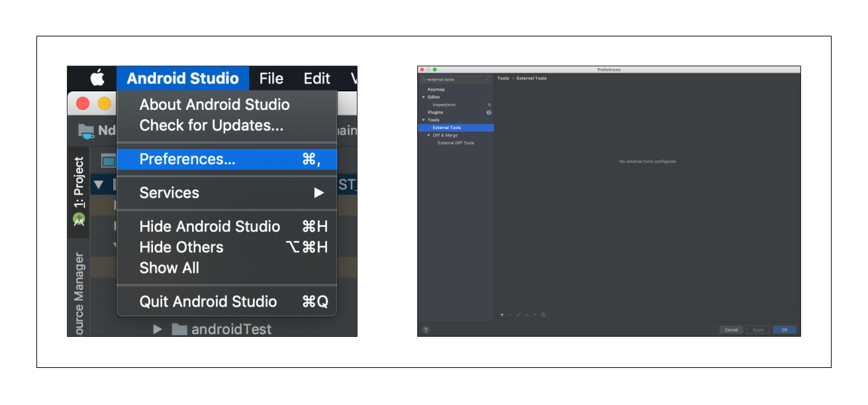This screenshot has width=868, height=405.
Task: Click the search magnifier icon in Preferences
Action: pos(424,79)
